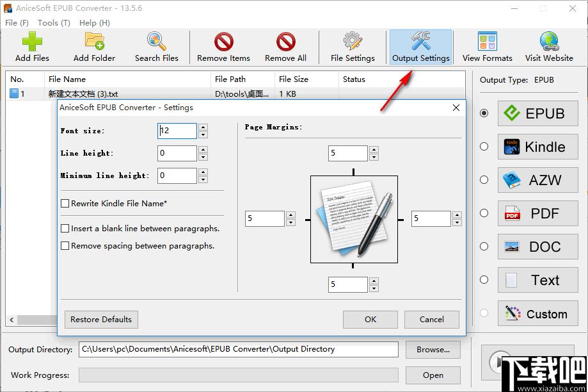The width and height of the screenshot is (588, 392).
Task: Confirm settings with the OK button
Action: tap(370, 320)
